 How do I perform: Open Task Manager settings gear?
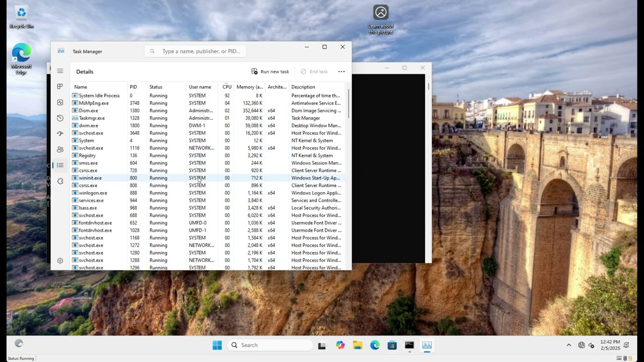coord(60,260)
